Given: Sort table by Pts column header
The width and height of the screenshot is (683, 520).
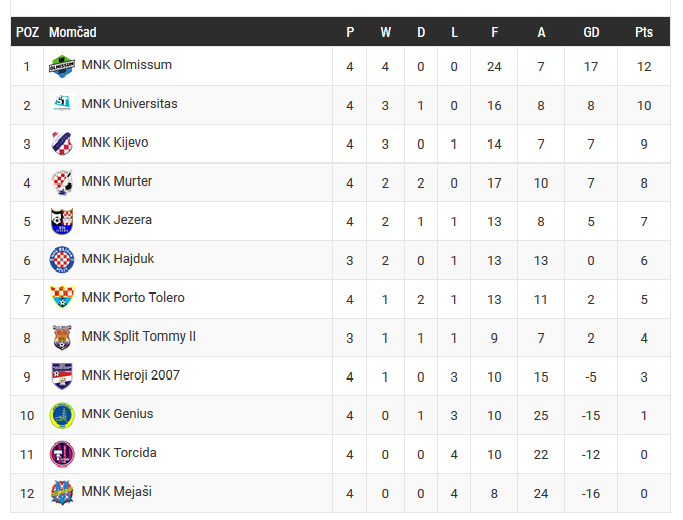Looking at the screenshot, I should 643,32.
